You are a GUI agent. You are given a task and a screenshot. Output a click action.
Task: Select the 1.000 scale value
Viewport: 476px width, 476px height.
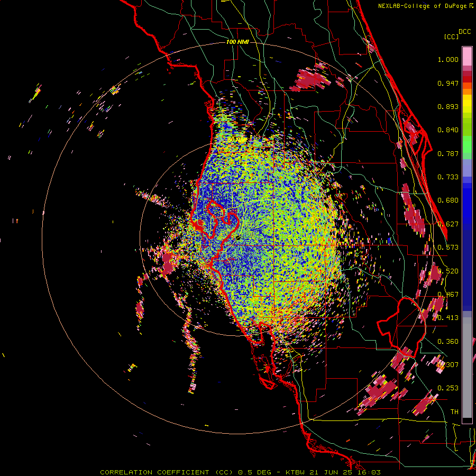click(448, 59)
